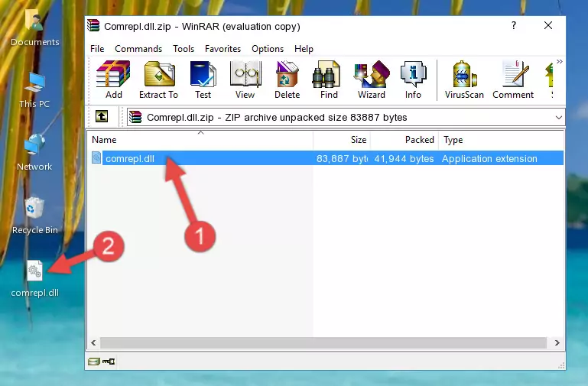Select the Recycle Bin desktop icon
Screen dimensions: 588x386
coord(35,216)
